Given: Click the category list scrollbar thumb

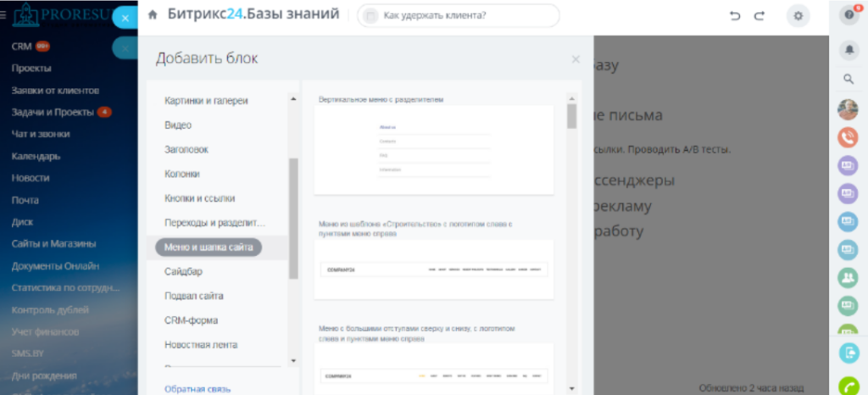Looking at the screenshot, I should 293,219.
